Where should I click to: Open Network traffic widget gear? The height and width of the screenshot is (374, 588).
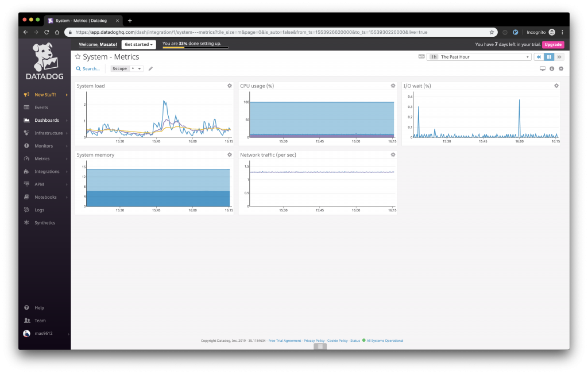click(393, 155)
